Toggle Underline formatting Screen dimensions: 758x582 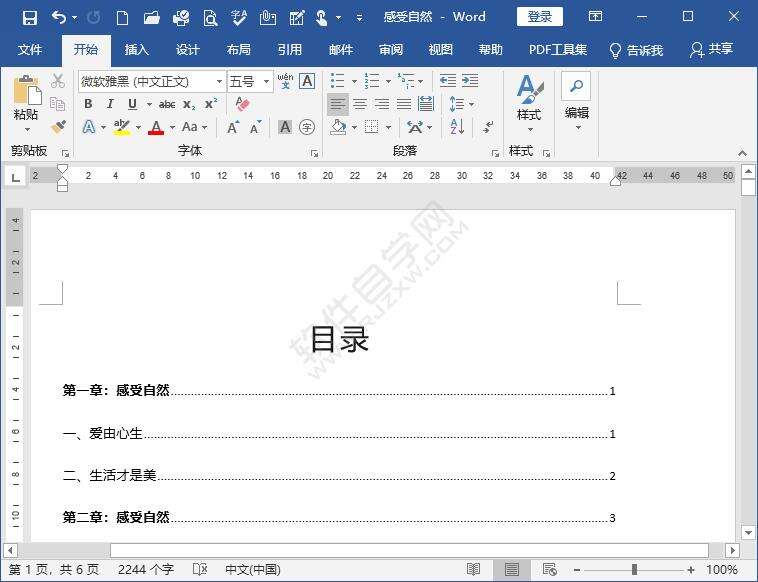coord(132,104)
